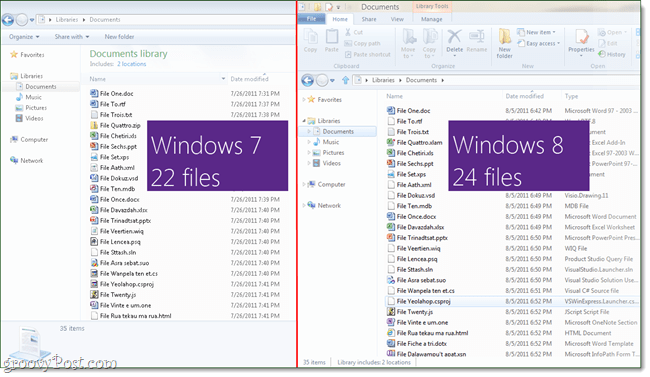Open the File tab in Windows 8 Explorer

point(311,19)
